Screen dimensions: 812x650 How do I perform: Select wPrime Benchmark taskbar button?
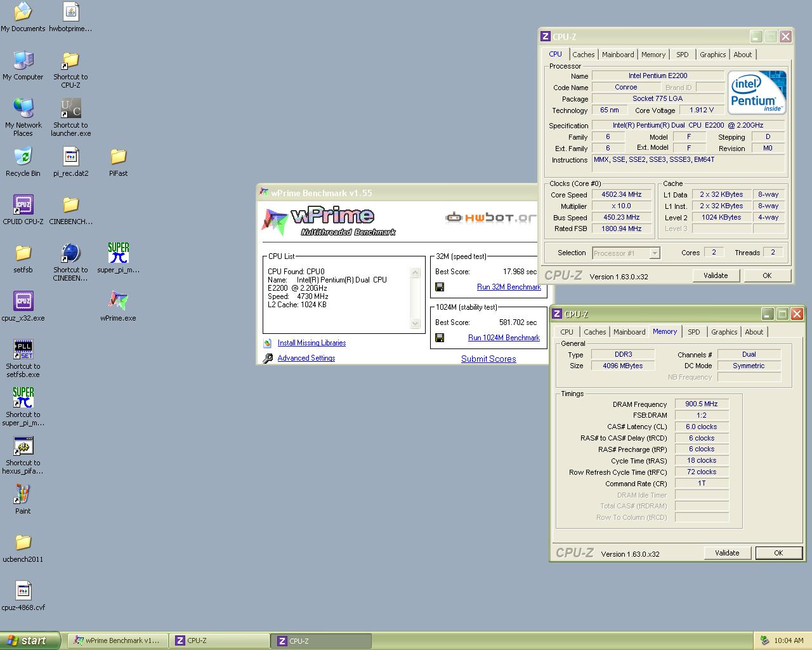coord(118,640)
